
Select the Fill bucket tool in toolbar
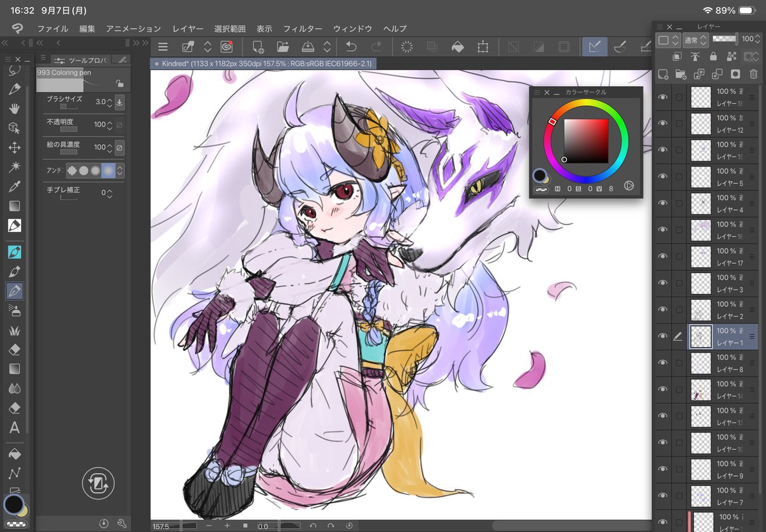14,454
